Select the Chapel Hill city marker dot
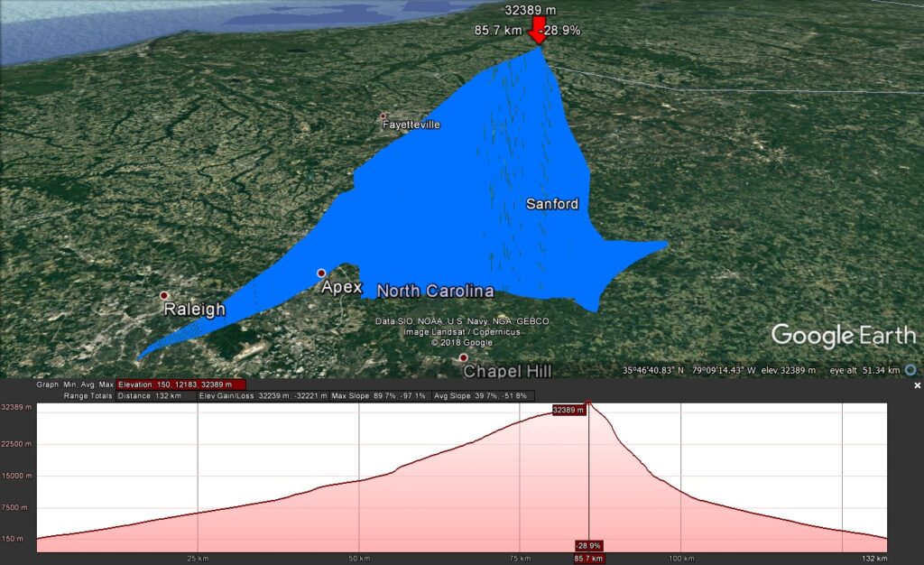924x565 pixels. pos(464,358)
